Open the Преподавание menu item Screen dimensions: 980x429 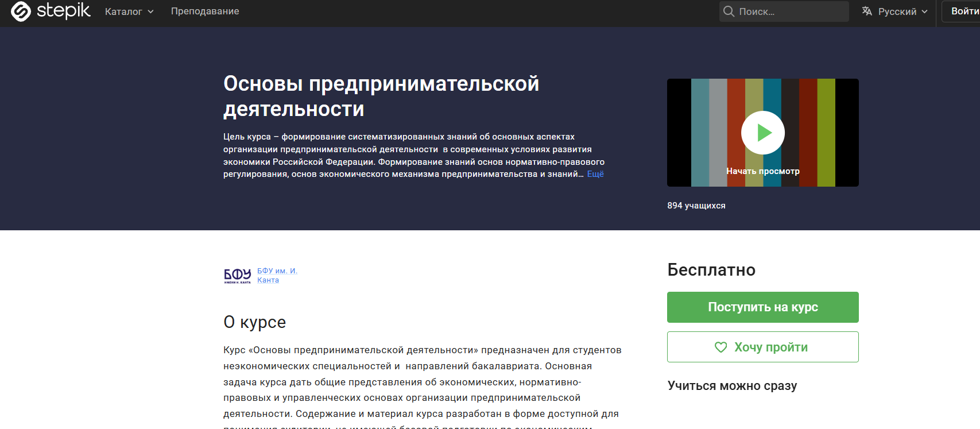(205, 11)
